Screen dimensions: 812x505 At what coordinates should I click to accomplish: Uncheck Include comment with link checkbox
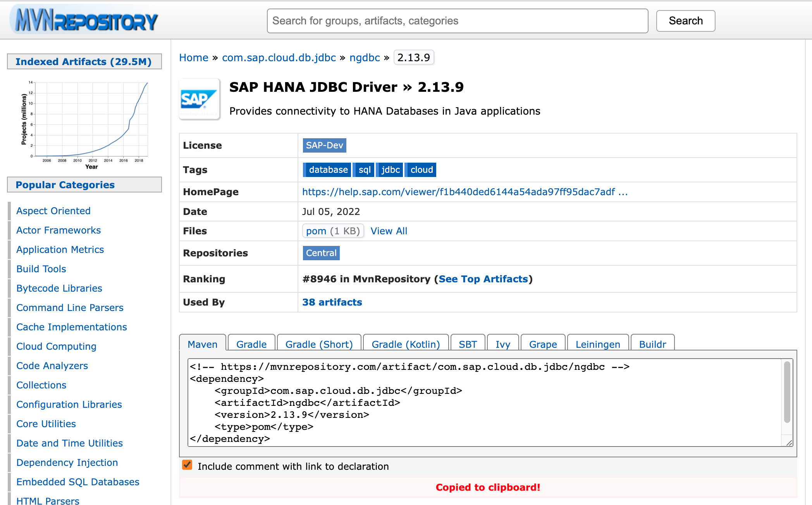187,465
